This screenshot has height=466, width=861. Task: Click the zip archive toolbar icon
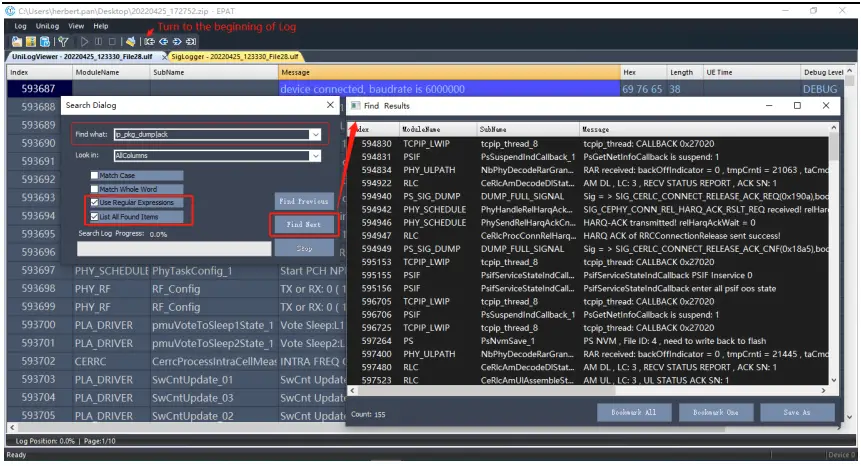point(31,42)
